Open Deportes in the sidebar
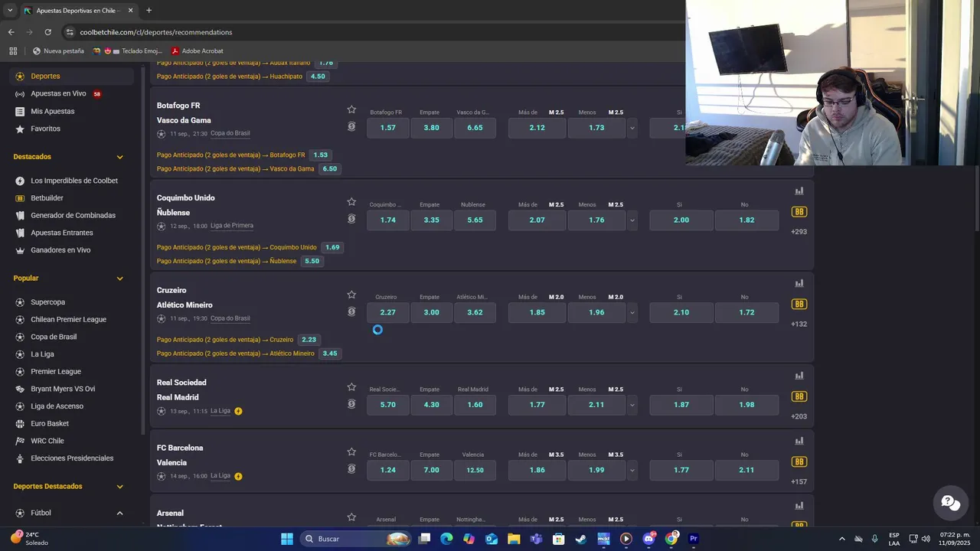The height and width of the screenshot is (551, 980). [x=72, y=76]
